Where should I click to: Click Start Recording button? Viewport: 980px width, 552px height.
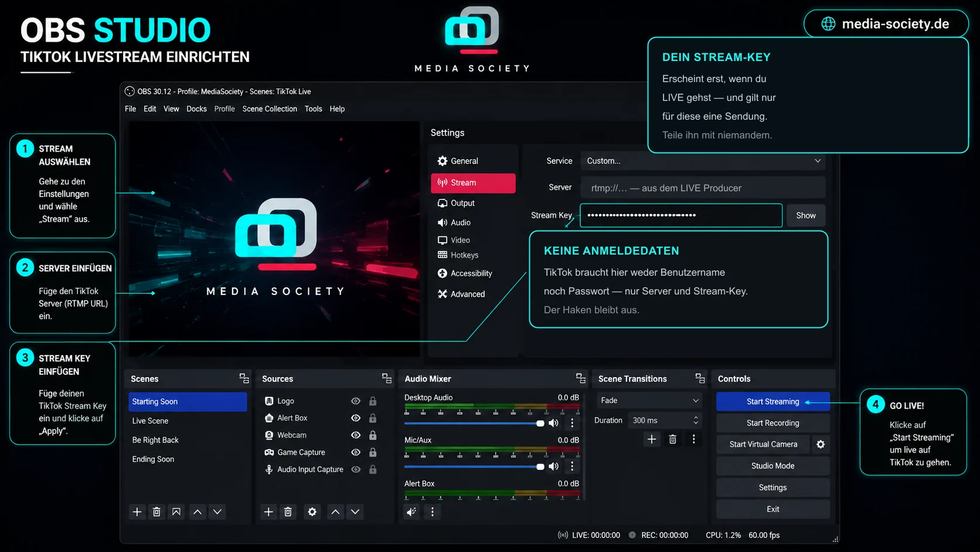(773, 423)
